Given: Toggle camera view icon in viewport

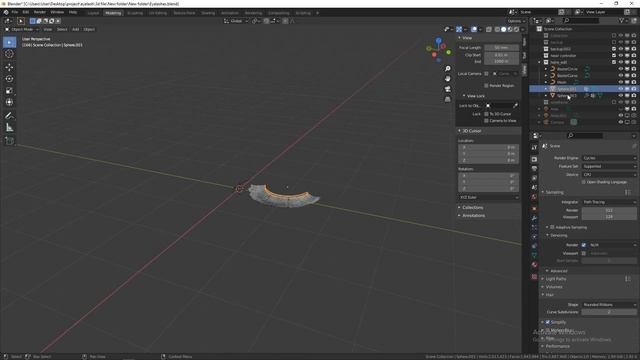Looking at the screenshot, I should click(x=448, y=89).
